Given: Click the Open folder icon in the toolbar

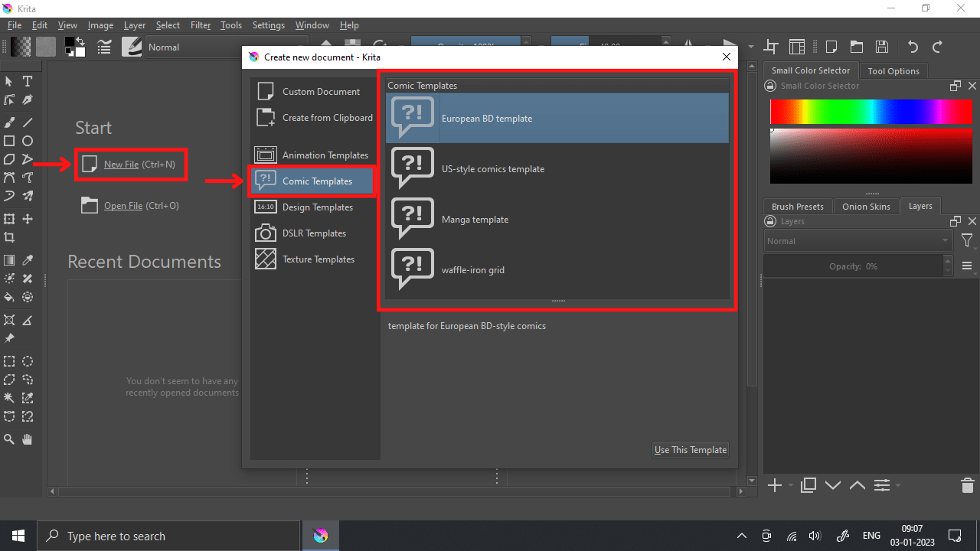Looking at the screenshot, I should [857, 47].
